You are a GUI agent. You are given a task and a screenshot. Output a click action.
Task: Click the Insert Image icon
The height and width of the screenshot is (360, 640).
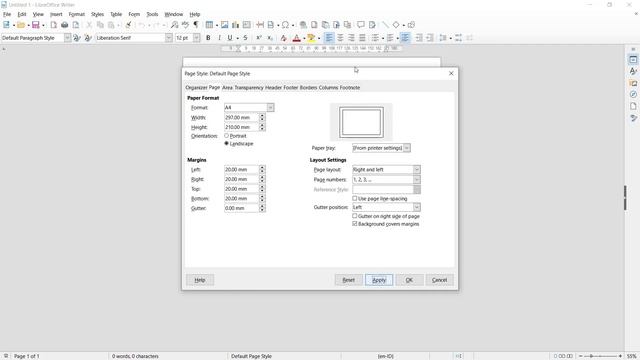point(224,25)
